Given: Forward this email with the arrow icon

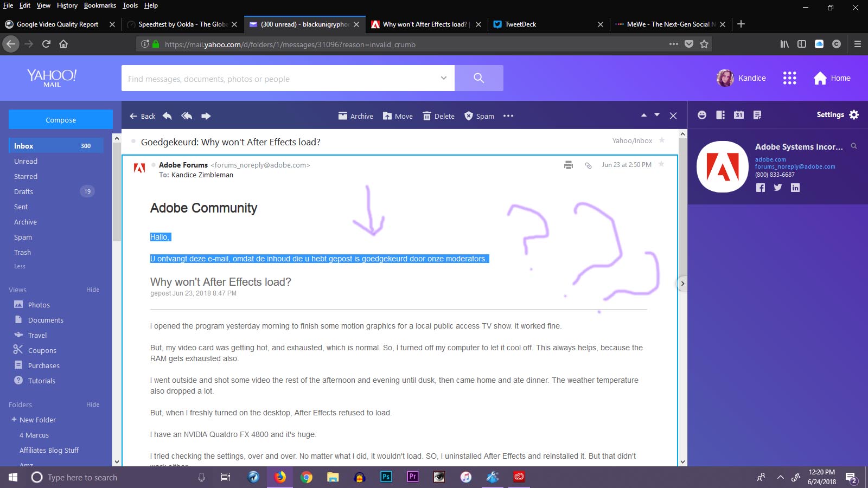Looking at the screenshot, I should 206,116.
